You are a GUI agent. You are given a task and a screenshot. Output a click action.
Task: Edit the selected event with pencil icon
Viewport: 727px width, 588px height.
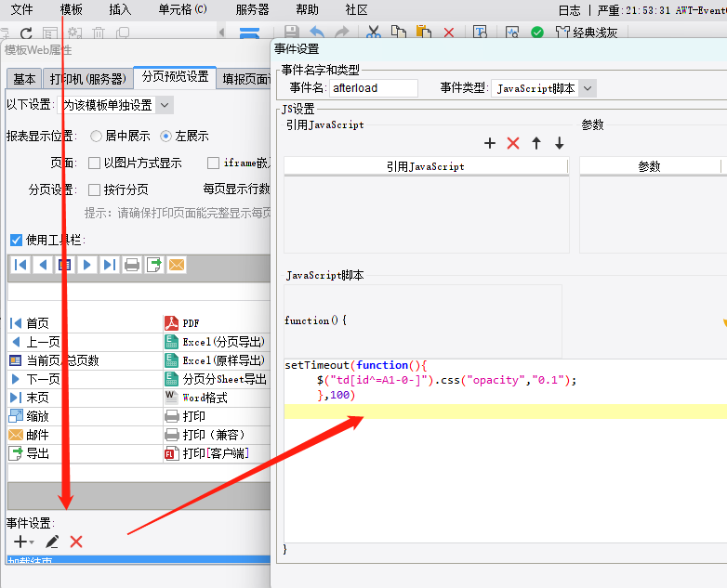click(52, 542)
